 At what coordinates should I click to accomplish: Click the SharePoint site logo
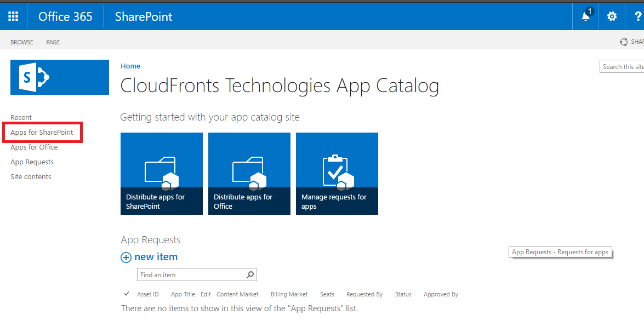(60, 77)
